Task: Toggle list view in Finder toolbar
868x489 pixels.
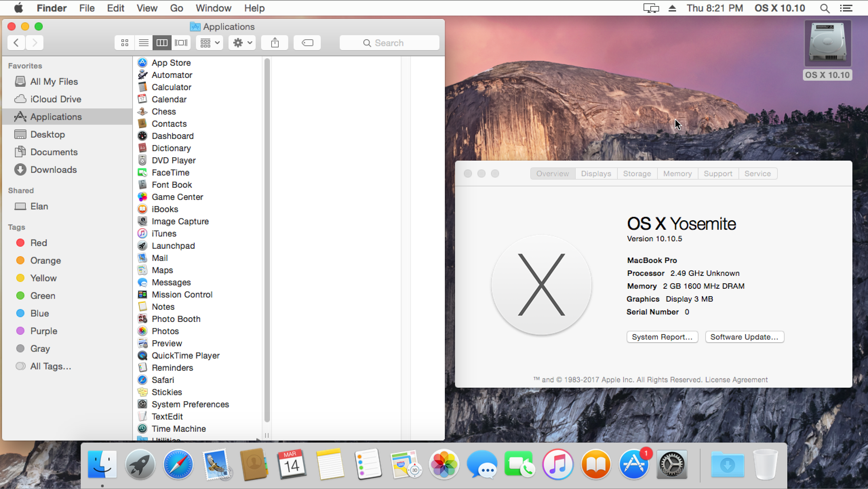Action: pos(143,42)
